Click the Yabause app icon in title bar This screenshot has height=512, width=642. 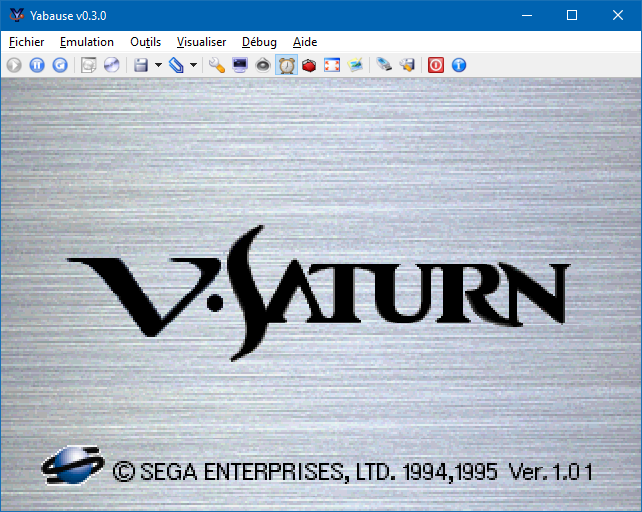pos(17,15)
